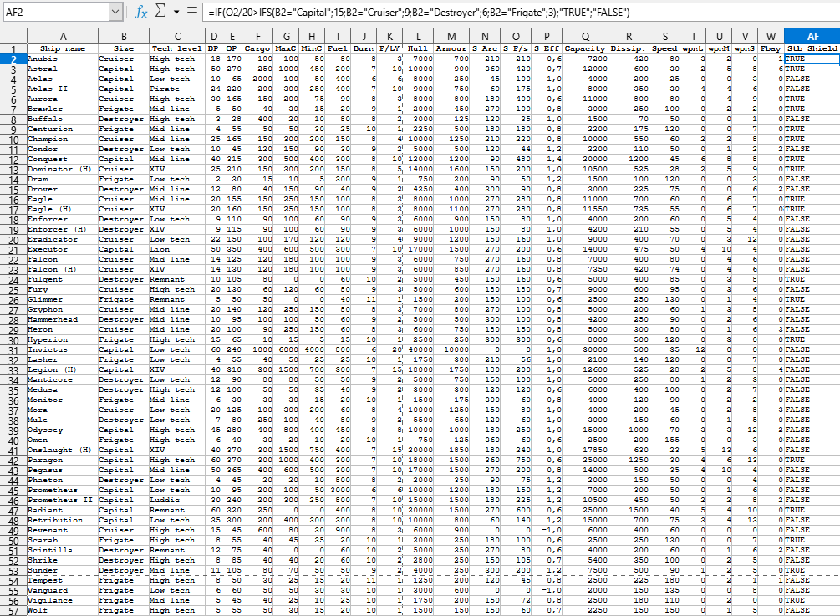840x616 pixels.
Task: Select the 'Radiant' cell
Action: pos(63,511)
